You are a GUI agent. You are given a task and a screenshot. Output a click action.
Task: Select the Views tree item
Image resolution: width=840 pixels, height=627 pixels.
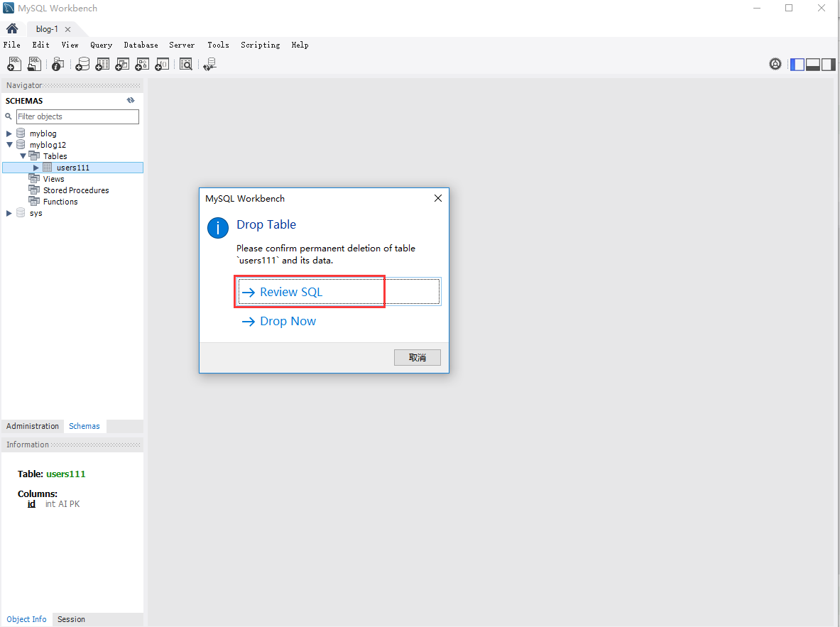(x=53, y=179)
